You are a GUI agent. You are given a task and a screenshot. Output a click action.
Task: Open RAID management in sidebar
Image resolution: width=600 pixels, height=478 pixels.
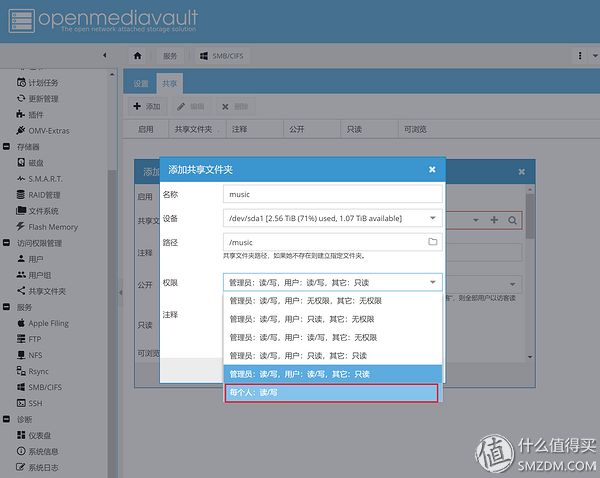coord(39,195)
